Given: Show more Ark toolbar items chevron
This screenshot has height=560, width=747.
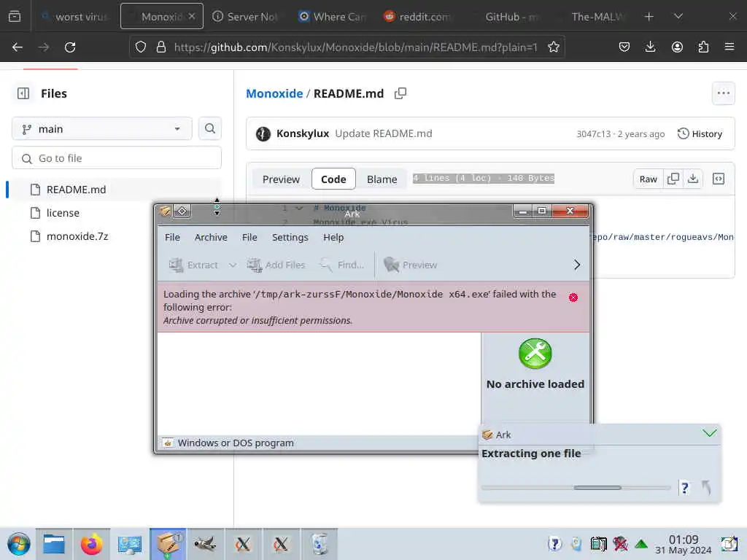Looking at the screenshot, I should click(577, 265).
